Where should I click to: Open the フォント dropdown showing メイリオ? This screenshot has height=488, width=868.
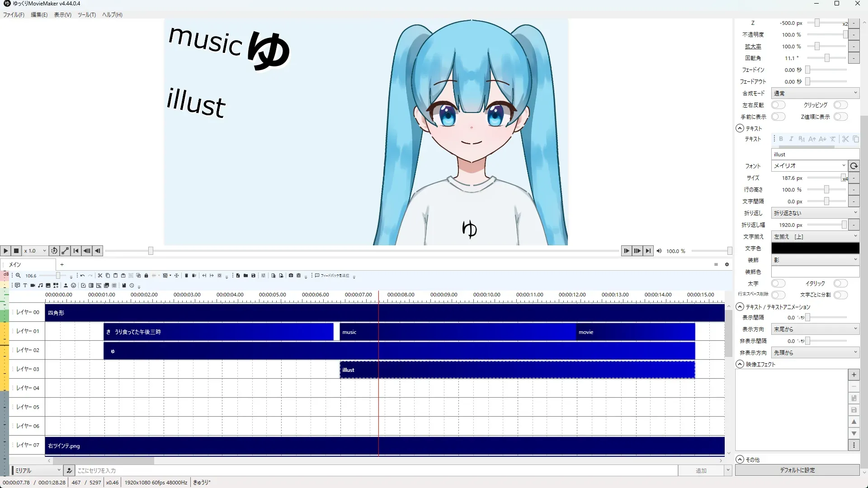click(809, 166)
